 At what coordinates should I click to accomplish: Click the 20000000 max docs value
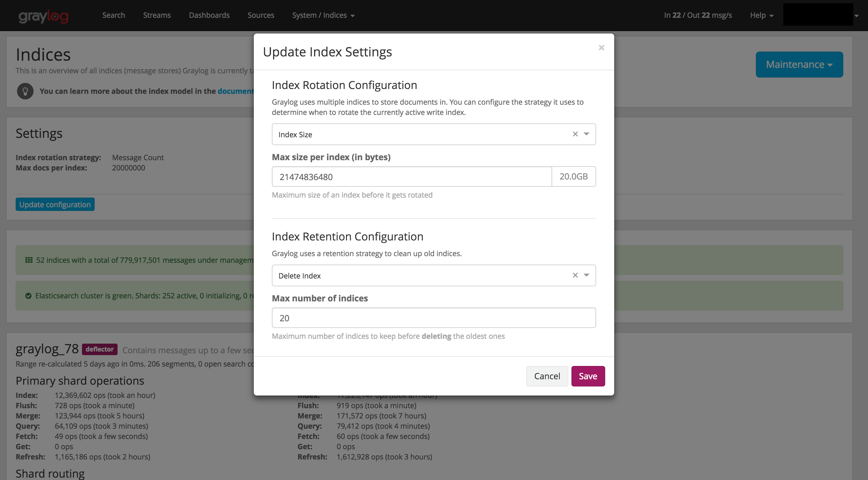128,168
